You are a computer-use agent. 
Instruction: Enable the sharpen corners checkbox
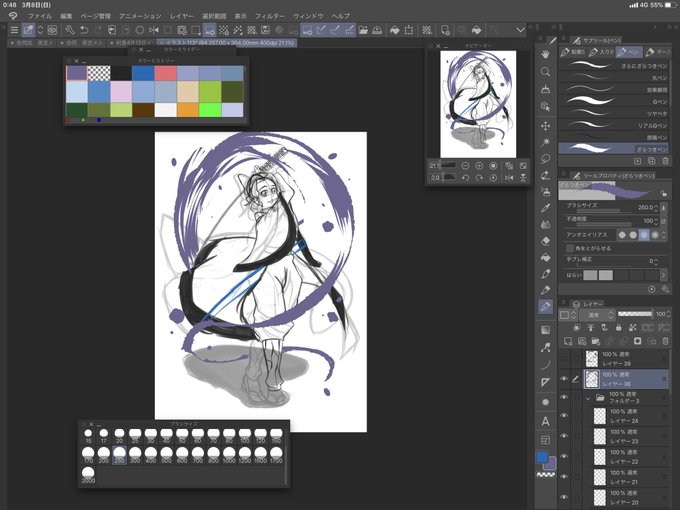pos(570,248)
